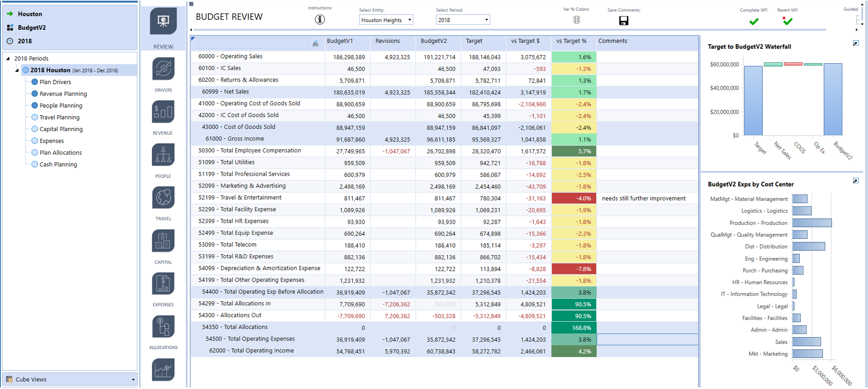Open the Select Period dropdown

[463, 20]
